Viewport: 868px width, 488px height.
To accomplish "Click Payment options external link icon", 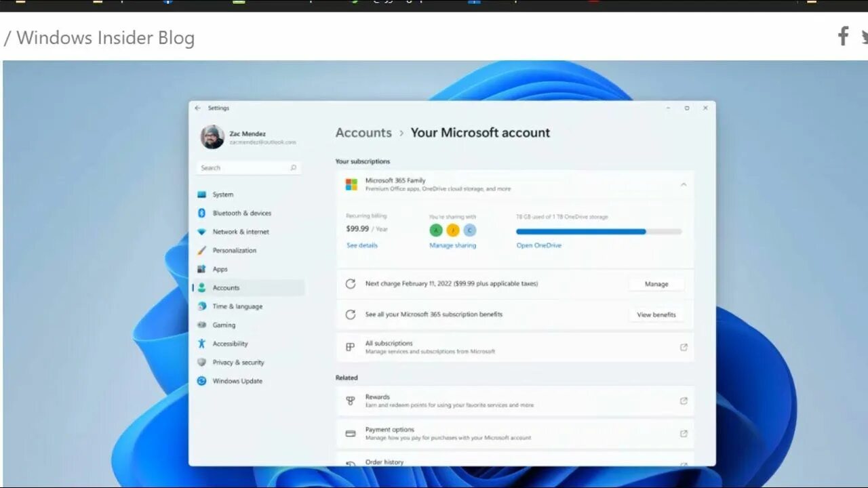I will 684,433.
